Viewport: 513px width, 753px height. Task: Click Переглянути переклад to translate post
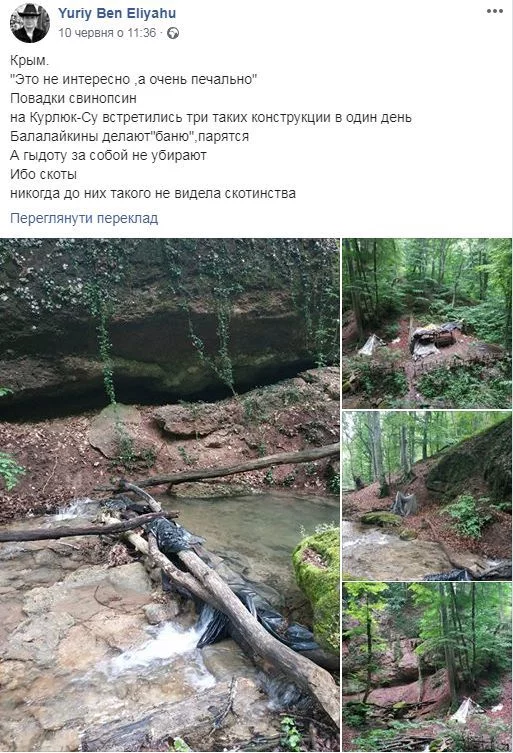pos(84,218)
